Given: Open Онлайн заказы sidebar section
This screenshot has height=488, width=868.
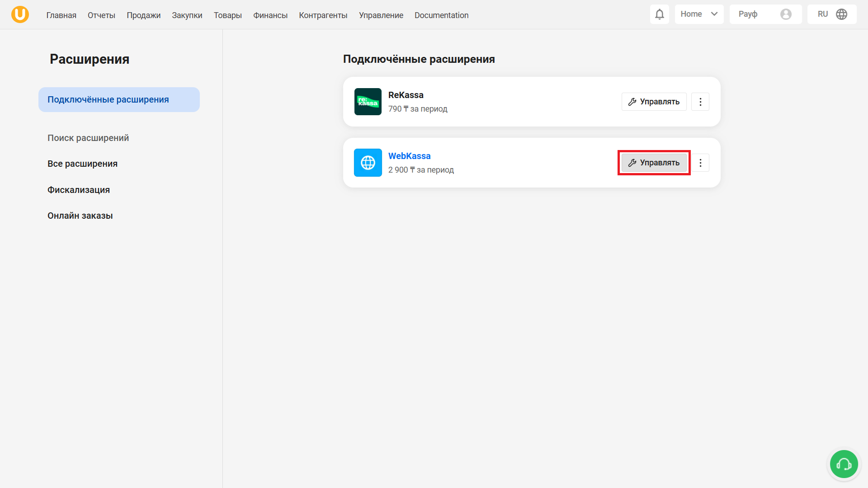Looking at the screenshot, I should (80, 216).
